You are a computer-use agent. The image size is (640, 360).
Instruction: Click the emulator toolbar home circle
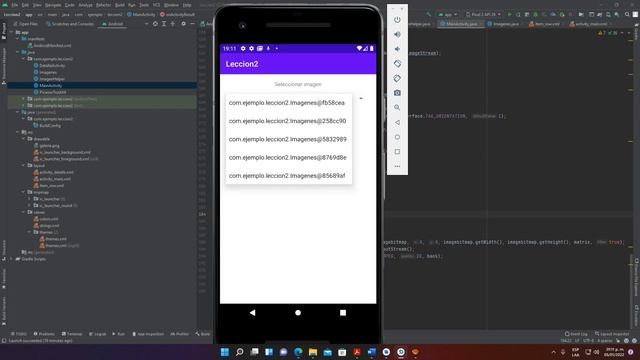[x=397, y=137]
